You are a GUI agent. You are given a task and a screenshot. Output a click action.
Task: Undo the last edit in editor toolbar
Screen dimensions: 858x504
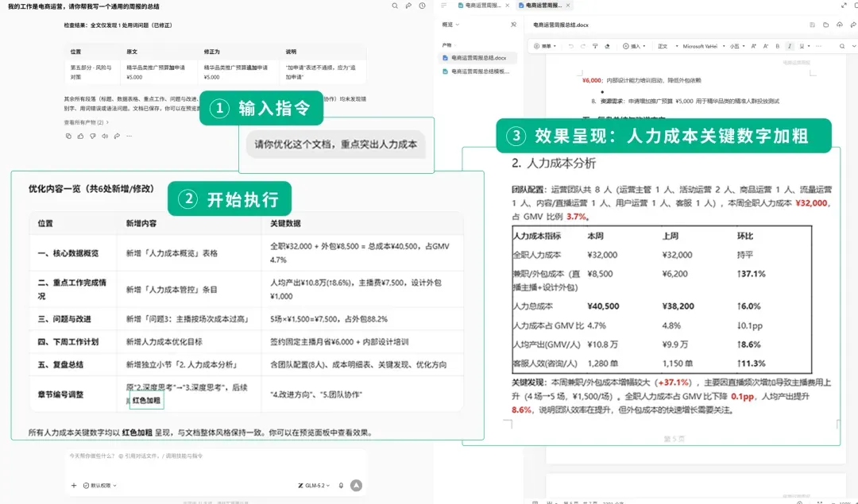[x=570, y=47]
